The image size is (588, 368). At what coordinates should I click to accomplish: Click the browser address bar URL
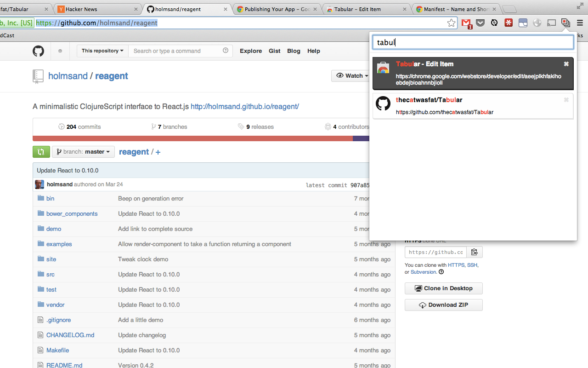[x=97, y=23]
